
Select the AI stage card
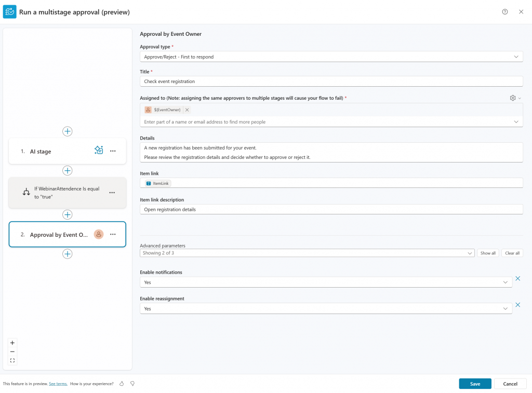(52, 152)
